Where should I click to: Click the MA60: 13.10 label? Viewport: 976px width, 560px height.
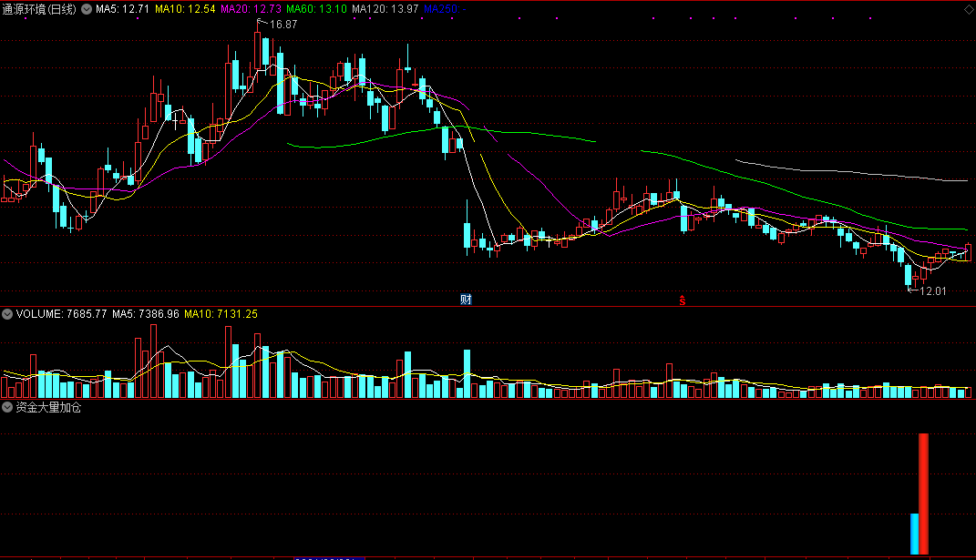pos(316,9)
